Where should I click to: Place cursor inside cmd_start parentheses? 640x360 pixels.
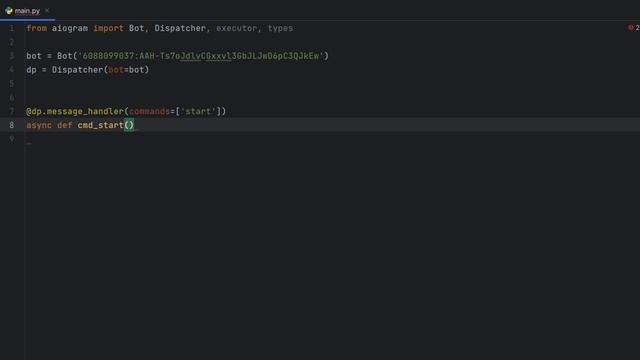pyautogui.click(x=129, y=125)
